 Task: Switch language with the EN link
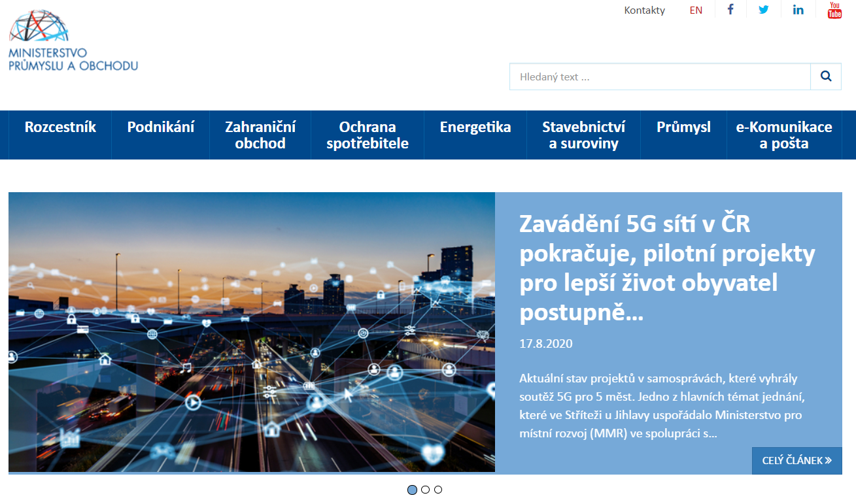pos(696,10)
